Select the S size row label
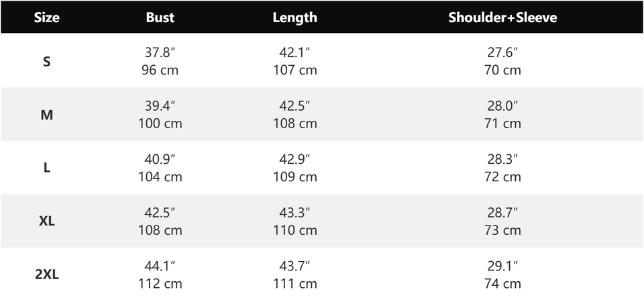Image resolution: width=644 pixels, height=302 pixels. click(47, 62)
